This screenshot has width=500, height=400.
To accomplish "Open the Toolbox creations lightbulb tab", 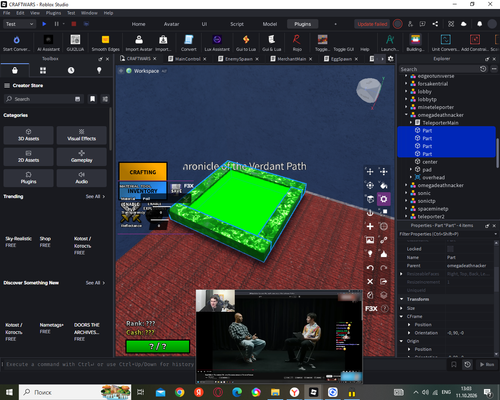I will point(99,70).
